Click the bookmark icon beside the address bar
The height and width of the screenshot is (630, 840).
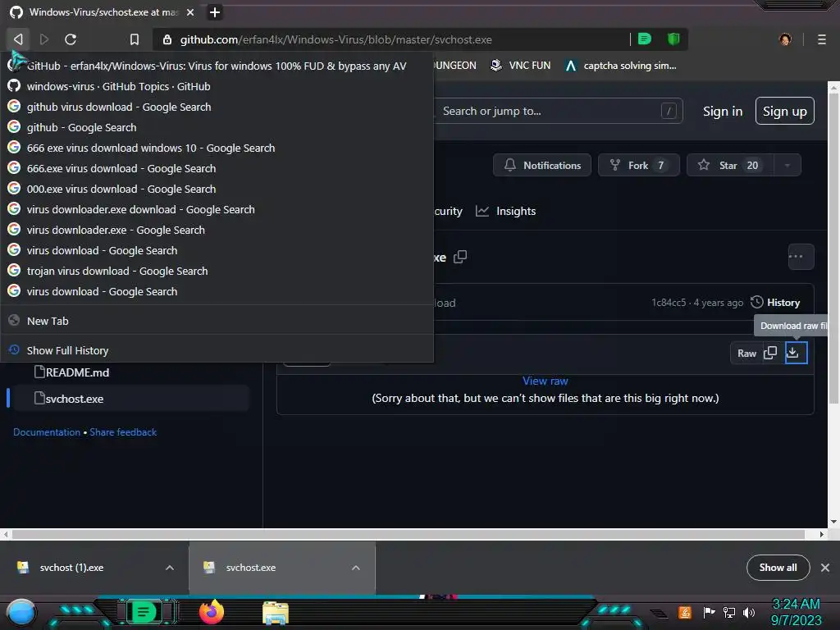135,39
